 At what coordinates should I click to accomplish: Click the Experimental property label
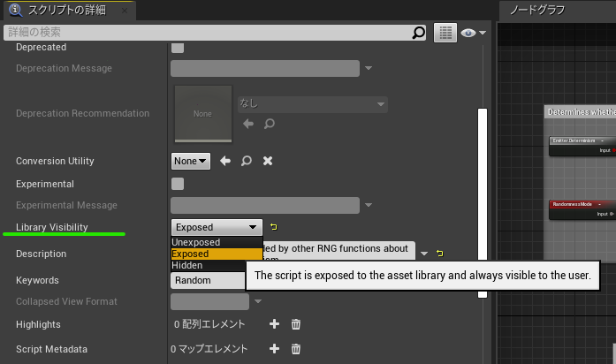[45, 184]
